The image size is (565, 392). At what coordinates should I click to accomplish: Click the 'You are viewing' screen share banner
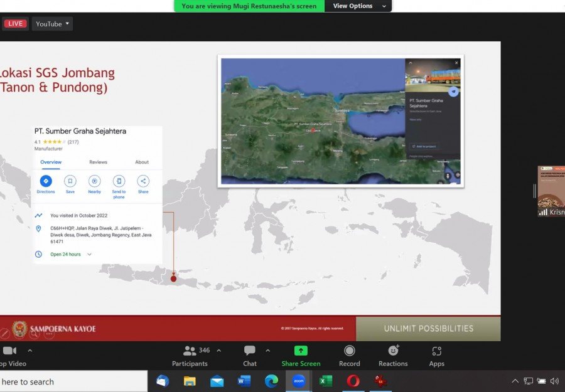click(x=249, y=6)
